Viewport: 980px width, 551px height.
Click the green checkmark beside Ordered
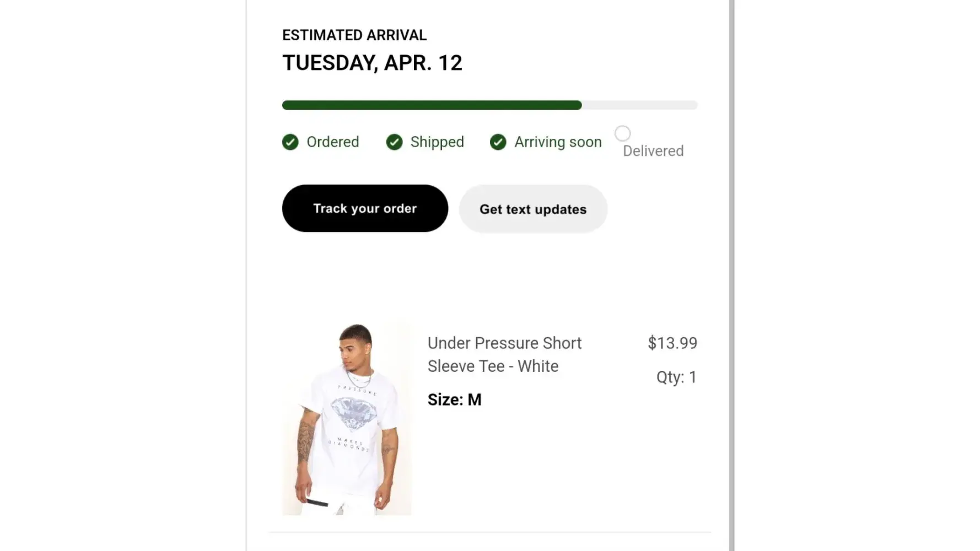[x=290, y=142]
